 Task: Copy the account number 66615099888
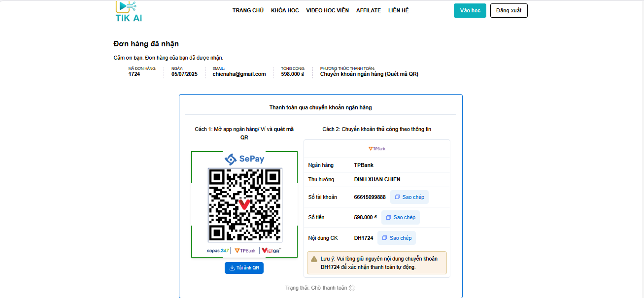[409, 197]
